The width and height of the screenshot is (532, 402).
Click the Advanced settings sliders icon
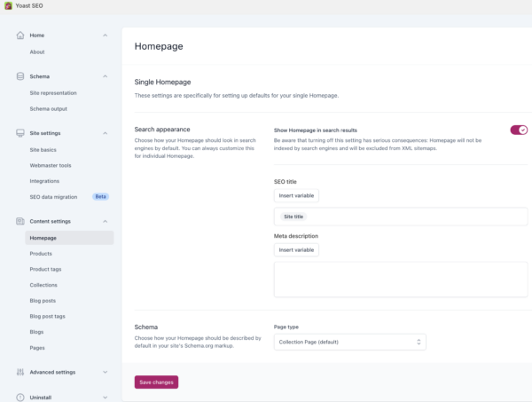click(20, 372)
